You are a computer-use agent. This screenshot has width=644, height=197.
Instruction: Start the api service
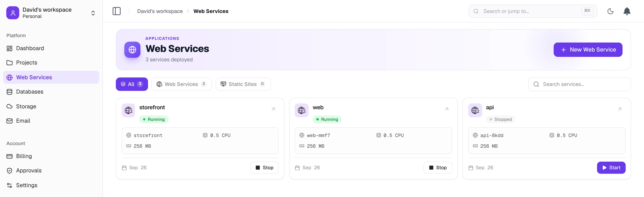click(x=611, y=168)
